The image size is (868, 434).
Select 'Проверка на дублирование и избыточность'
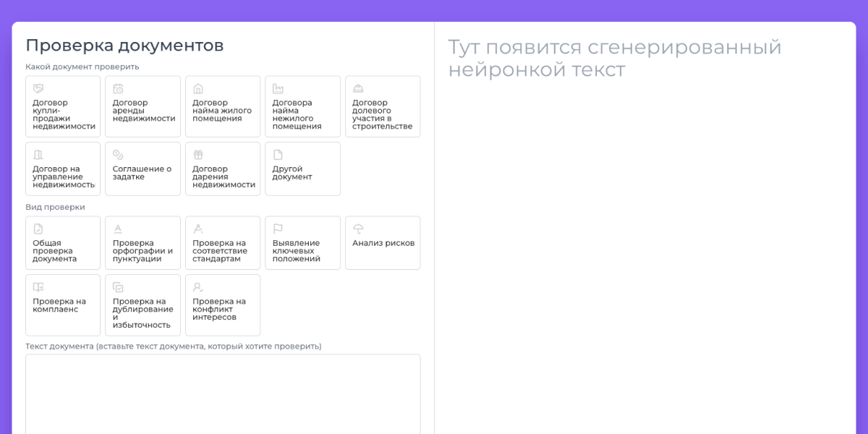pyautogui.click(x=142, y=305)
